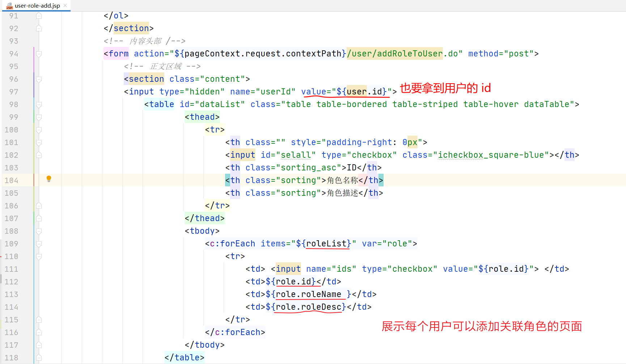The image size is (626, 364).
Task: Click the type="hidden" attribute
Action: [192, 92]
